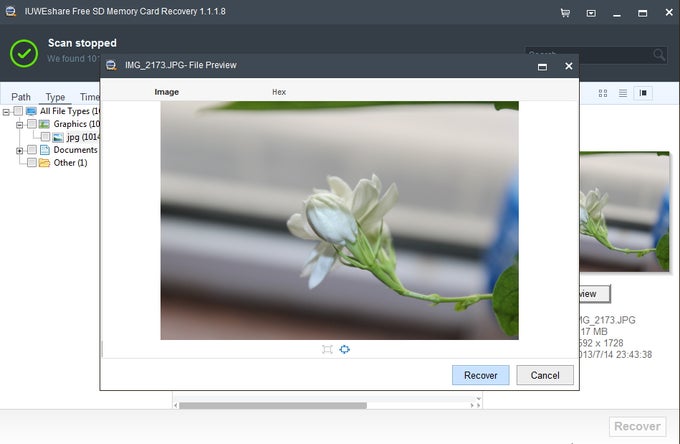Check the Graphics checkbox
The height and width of the screenshot is (444, 680).
pyautogui.click(x=31, y=124)
